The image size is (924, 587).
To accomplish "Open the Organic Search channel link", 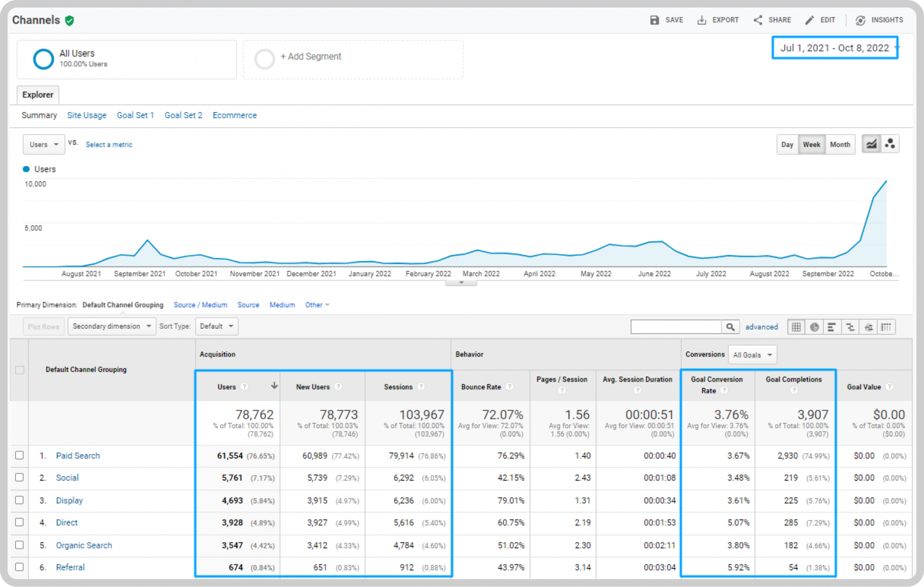I will point(84,545).
